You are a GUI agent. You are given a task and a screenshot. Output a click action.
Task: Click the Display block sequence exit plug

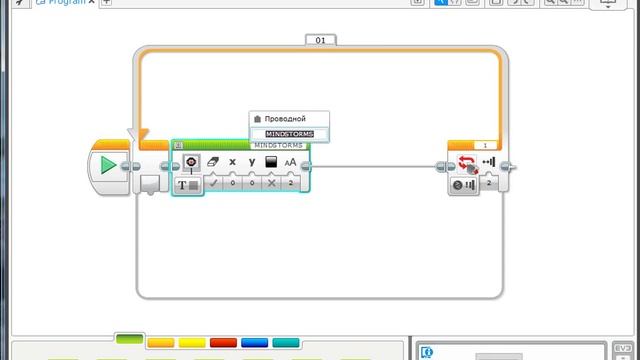(305, 166)
